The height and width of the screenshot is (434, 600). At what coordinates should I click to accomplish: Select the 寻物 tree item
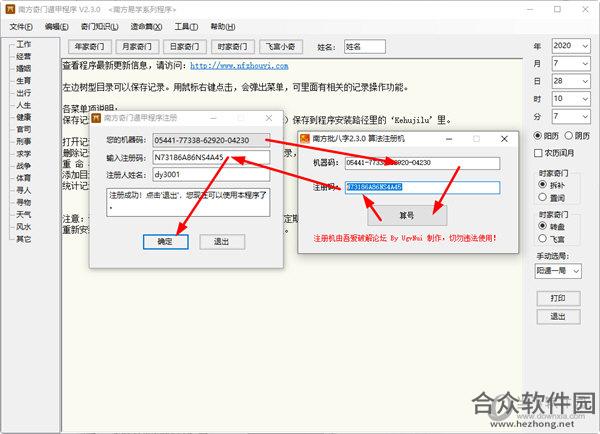pos(24,202)
